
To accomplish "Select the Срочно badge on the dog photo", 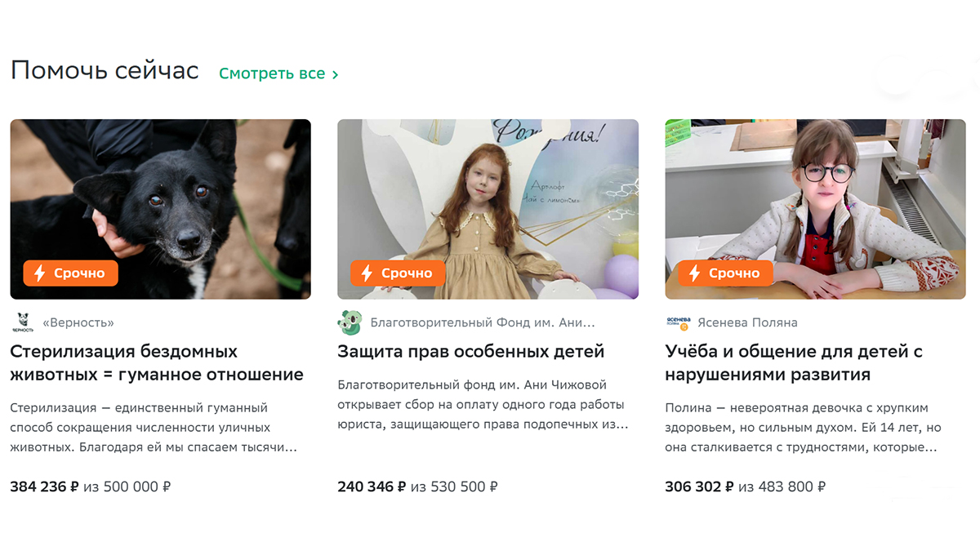I will (71, 273).
